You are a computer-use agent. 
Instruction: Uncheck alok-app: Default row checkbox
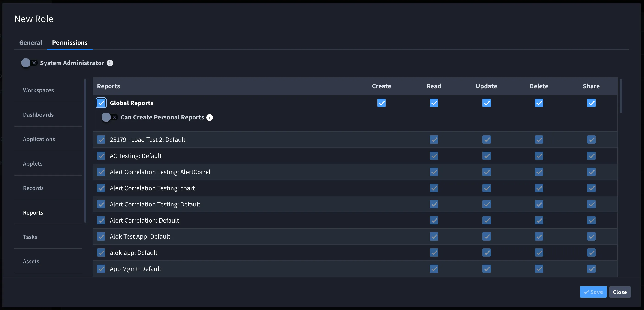point(101,253)
